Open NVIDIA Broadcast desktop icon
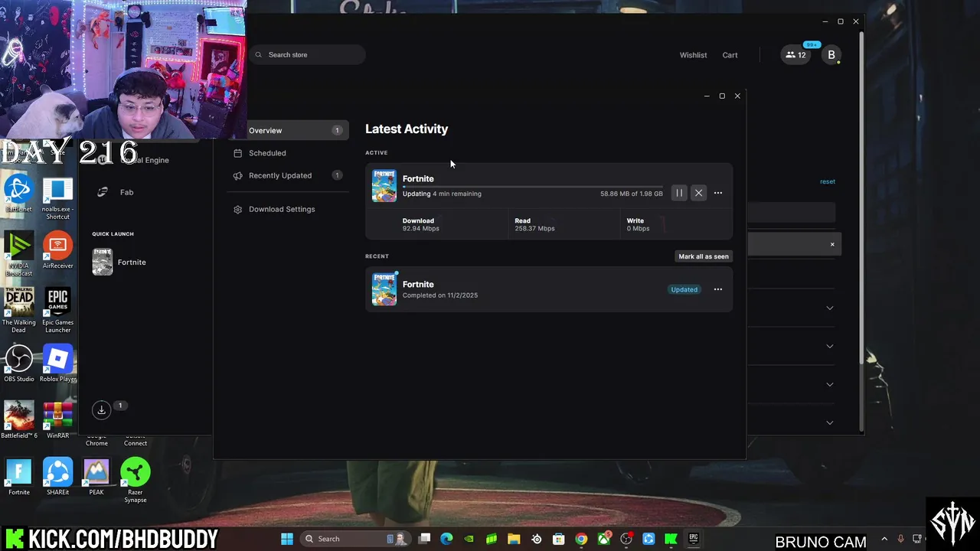The image size is (980, 551). [x=18, y=254]
